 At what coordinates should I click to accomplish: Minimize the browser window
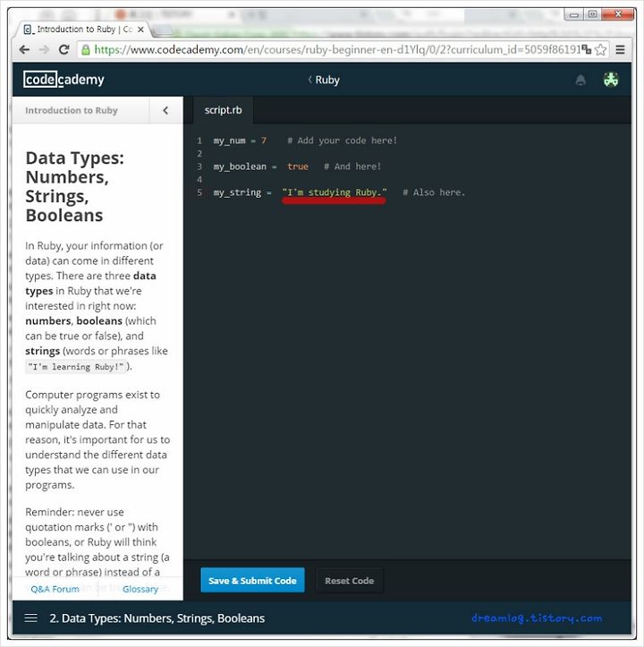574,14
